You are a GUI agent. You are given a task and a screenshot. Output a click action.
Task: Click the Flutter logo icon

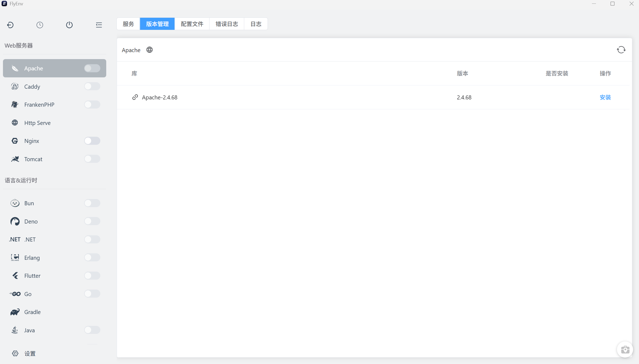[x=15, y=276]
